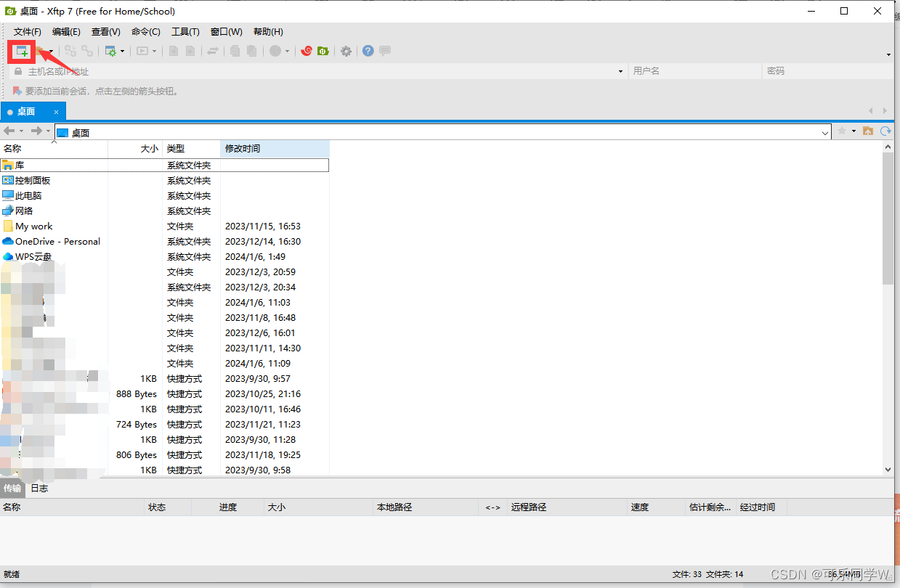Click the upload-left document toolbar icon
Screen dimensions: 900x588
[174, 51]
